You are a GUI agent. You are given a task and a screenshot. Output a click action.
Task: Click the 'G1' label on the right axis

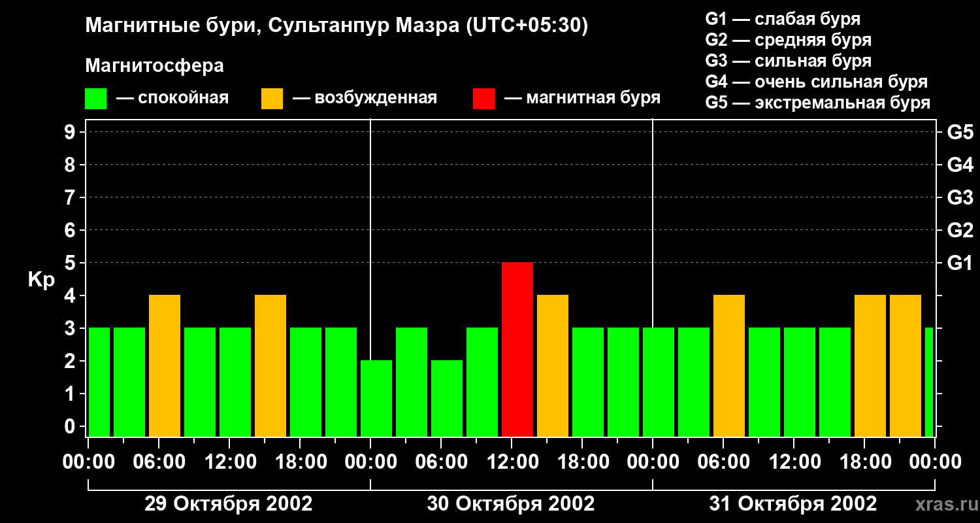point(960,263)
